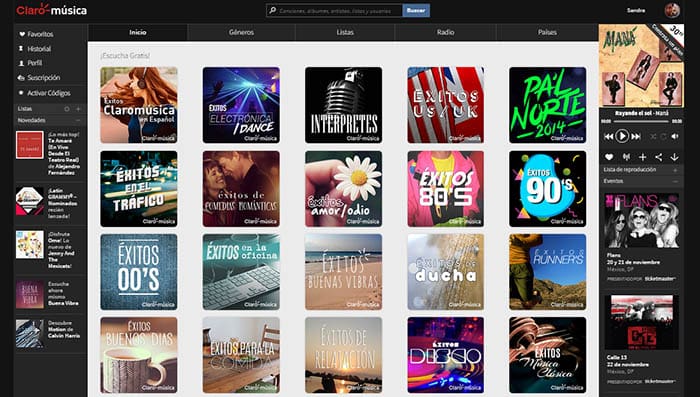Open the Maná album cover
This screenshot has height=397, width=700.
(641, 66)
